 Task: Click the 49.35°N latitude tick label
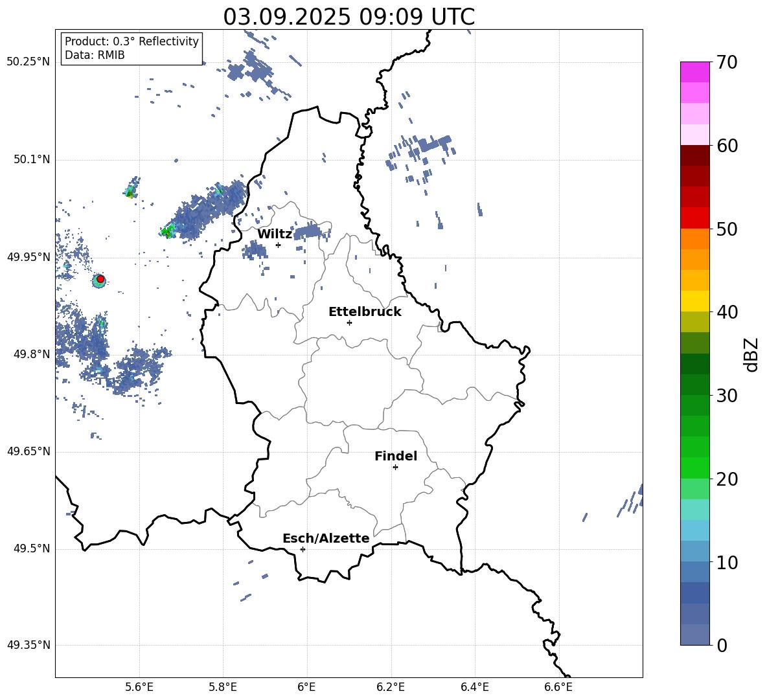tap(29, 645)
